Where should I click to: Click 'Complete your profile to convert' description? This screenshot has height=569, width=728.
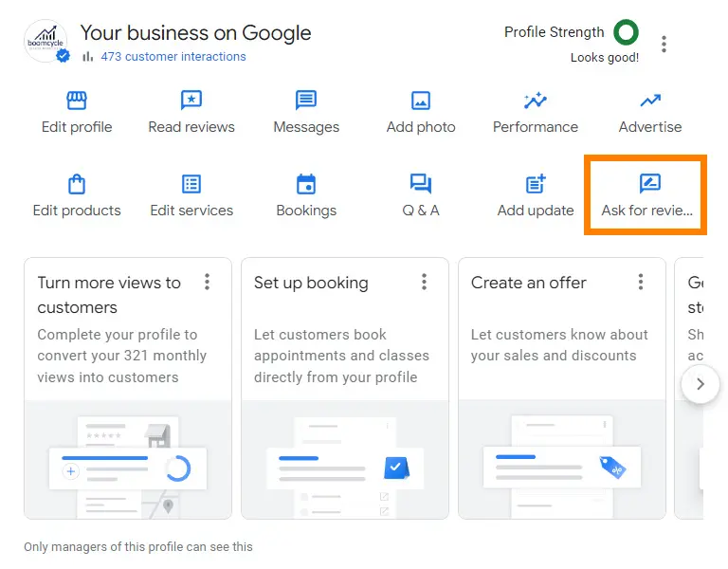[121, 356]
